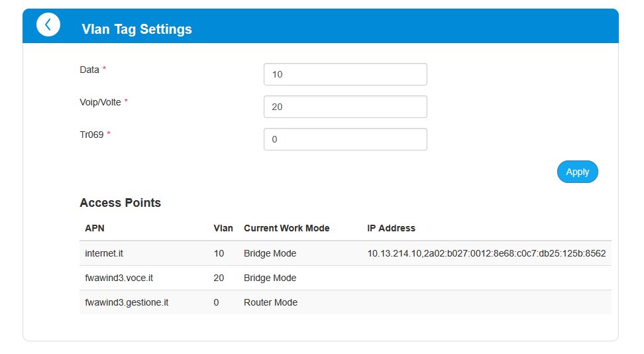Click the IP Address column header

tap(391, 228)
